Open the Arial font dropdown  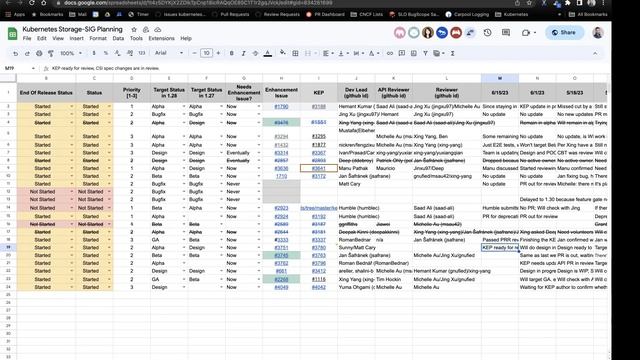tap(169, 53)
